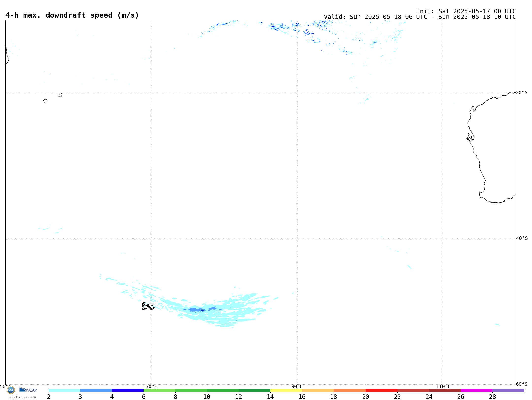The image size is (532, 400).
Task: Click the plot title '4-h max. downdraft speed (m/s)'
Action: (72, 15)
